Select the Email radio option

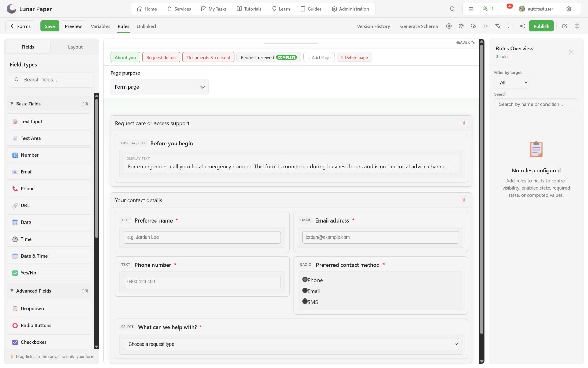coord(305,290)
